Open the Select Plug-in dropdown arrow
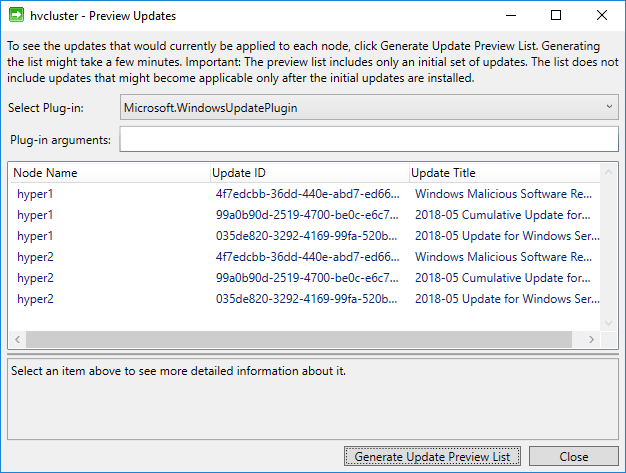This screenshot has height=473, width=626. [x=609, y=107]
